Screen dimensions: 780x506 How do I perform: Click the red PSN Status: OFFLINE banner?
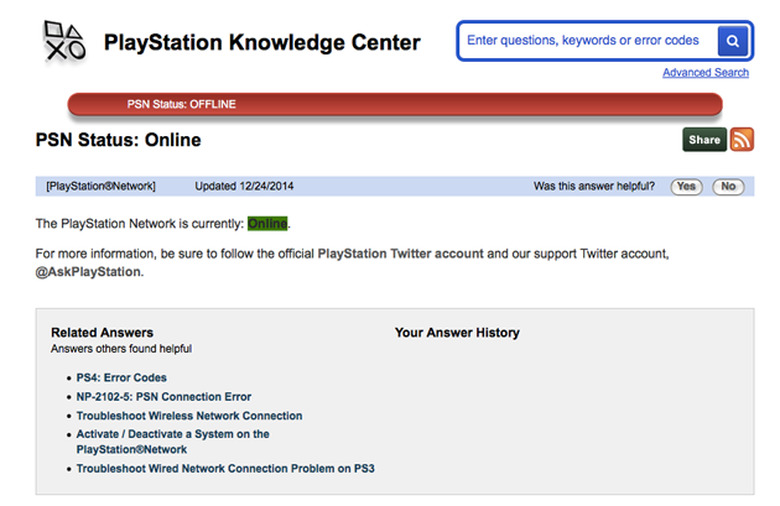pos(394,104)
